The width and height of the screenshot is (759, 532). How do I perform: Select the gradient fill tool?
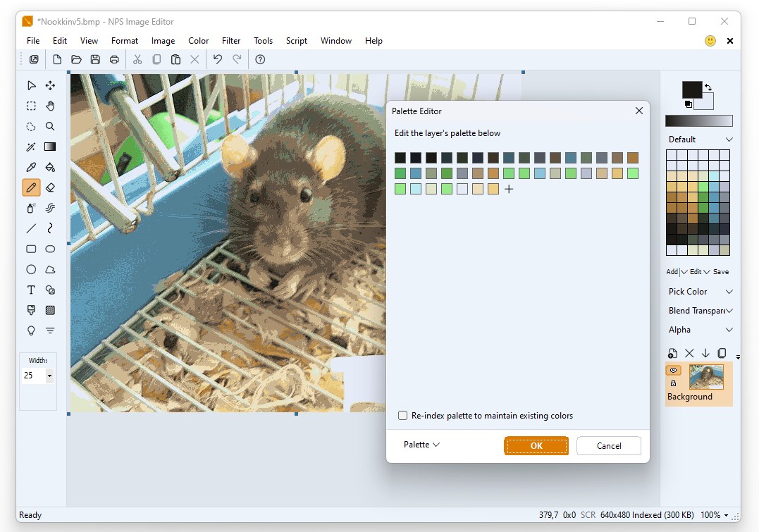(50, 147)
